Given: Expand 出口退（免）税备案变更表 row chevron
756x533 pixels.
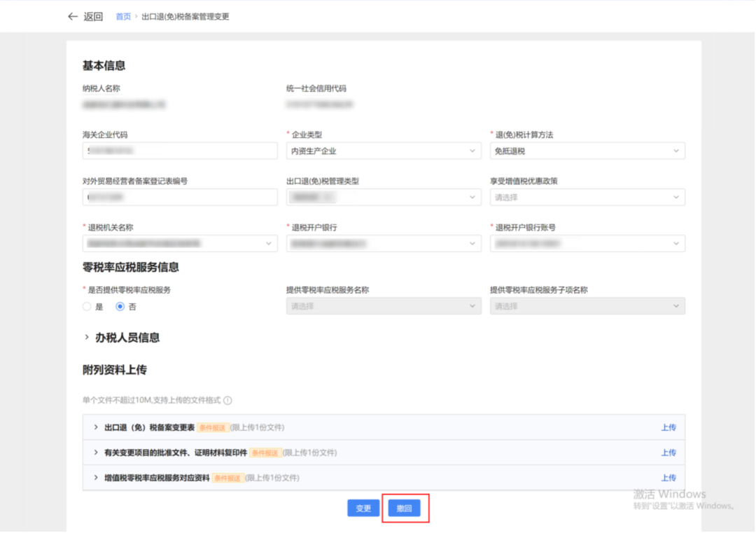Looking at the screenshot, I should pos(96,427).
